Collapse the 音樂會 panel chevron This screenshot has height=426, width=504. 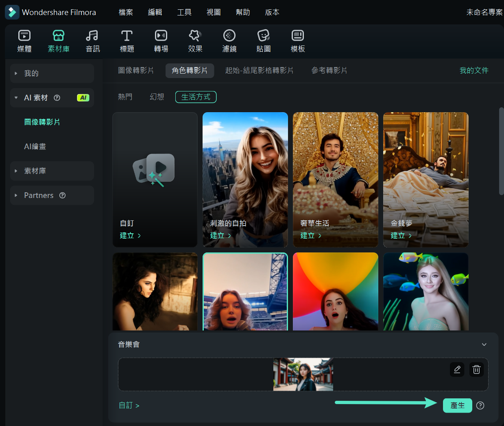[x=484, y=344]
